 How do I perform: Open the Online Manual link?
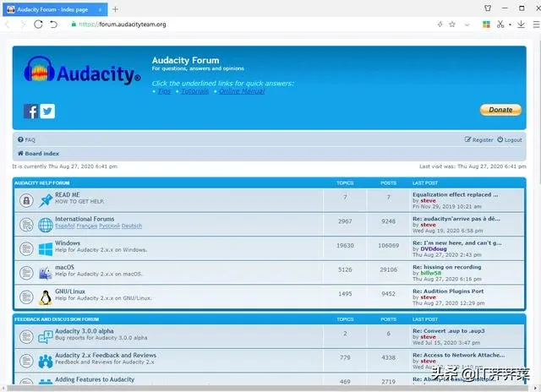(x=242, y=91)
